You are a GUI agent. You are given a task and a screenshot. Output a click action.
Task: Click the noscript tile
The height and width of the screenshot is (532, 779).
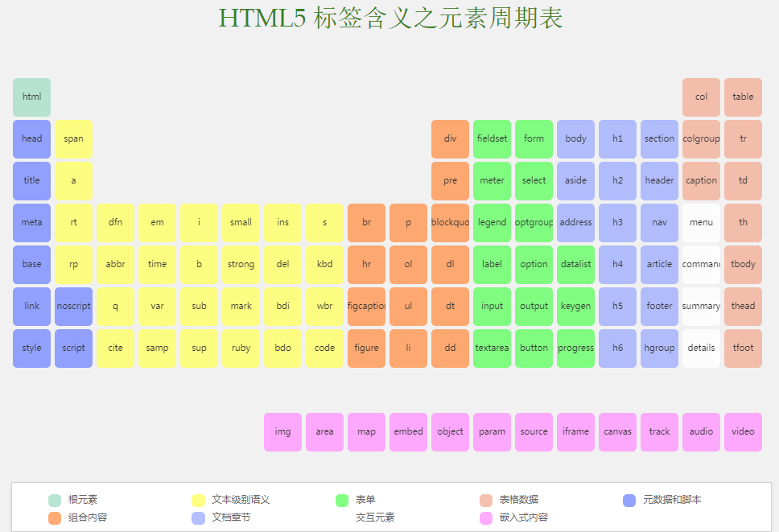[x=73, y=306]
